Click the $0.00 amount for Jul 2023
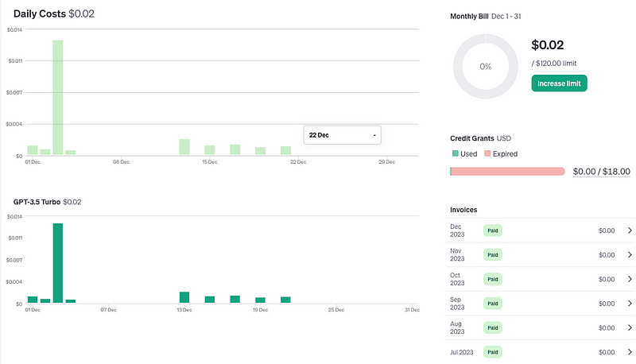 (607, 352)
